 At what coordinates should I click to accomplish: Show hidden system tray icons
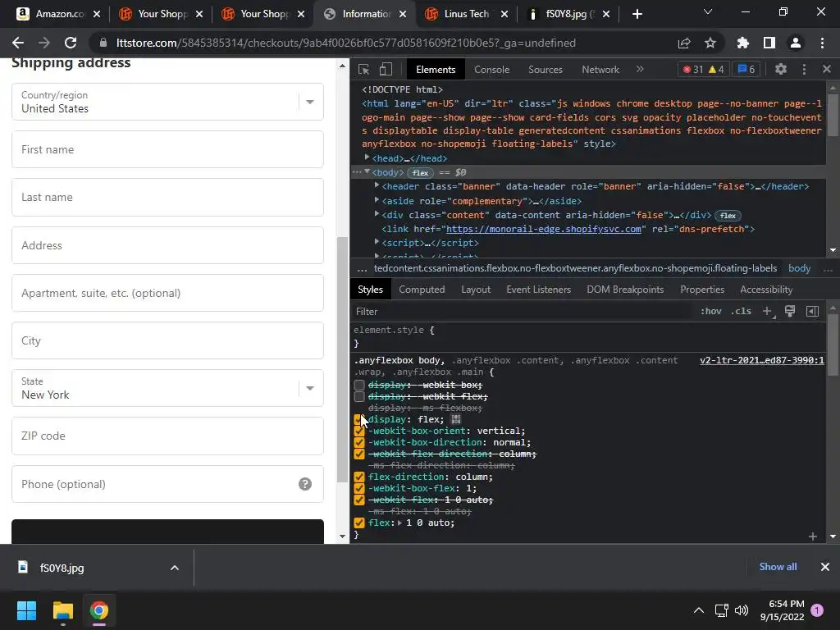[x=699, y=610]
